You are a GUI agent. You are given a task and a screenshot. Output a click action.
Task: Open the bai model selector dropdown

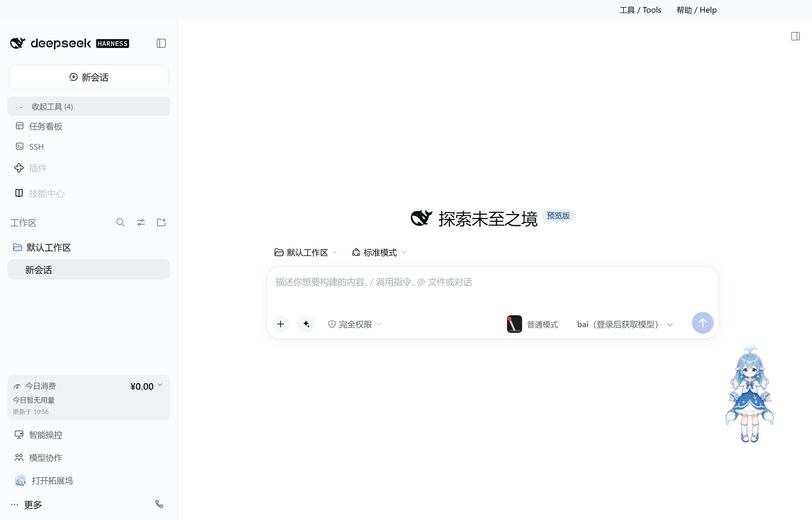[625, 324]
